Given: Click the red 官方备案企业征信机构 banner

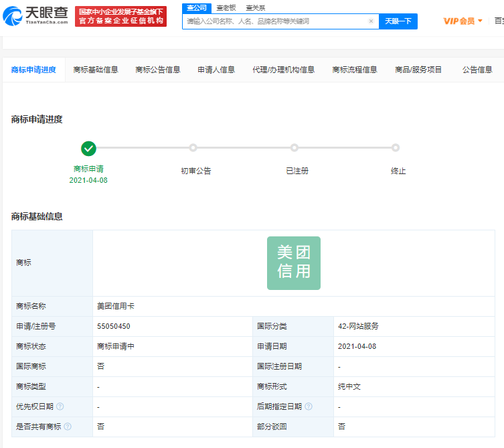Looking at the screenshot, I should pyautogui.click(x=120, y=17).
